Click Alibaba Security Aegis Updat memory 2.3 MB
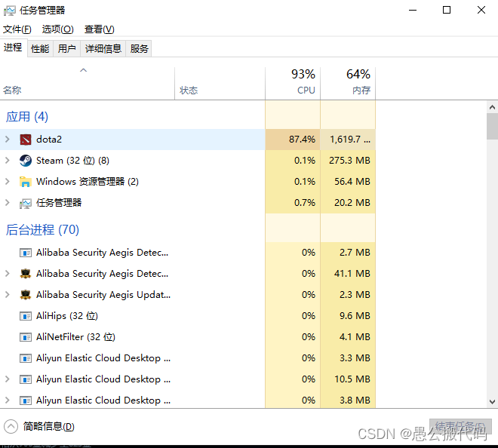The height and width of the screenshot is (448, 498). pyautogui.click(x=355, y=295)
